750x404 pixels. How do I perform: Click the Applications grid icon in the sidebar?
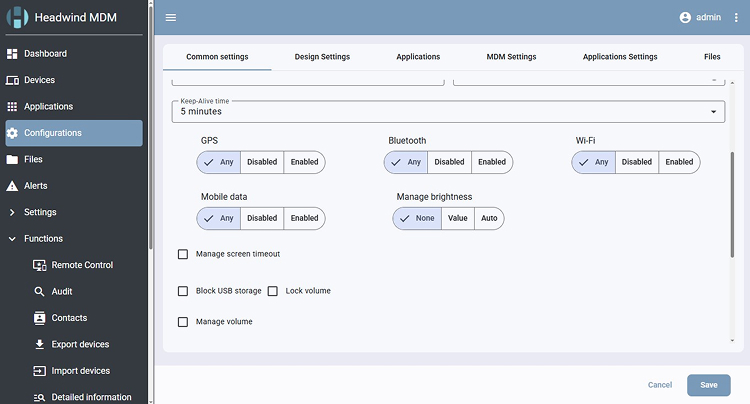[12, 106]
